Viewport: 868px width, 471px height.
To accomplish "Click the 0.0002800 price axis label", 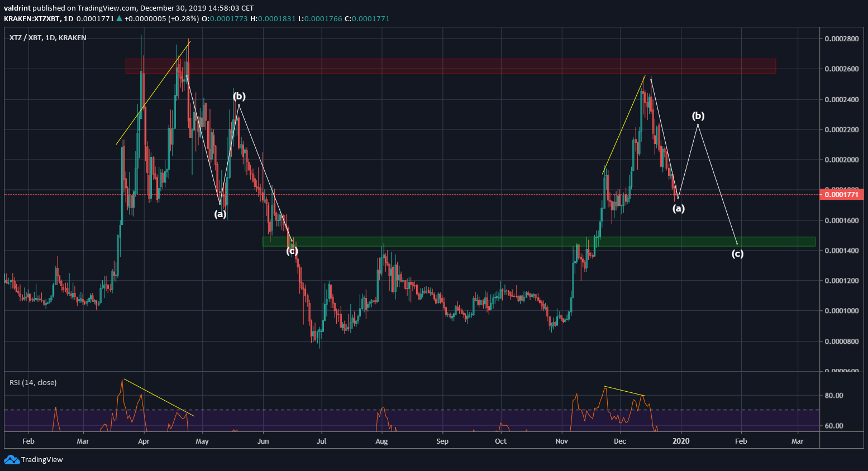I will (842, 39).
